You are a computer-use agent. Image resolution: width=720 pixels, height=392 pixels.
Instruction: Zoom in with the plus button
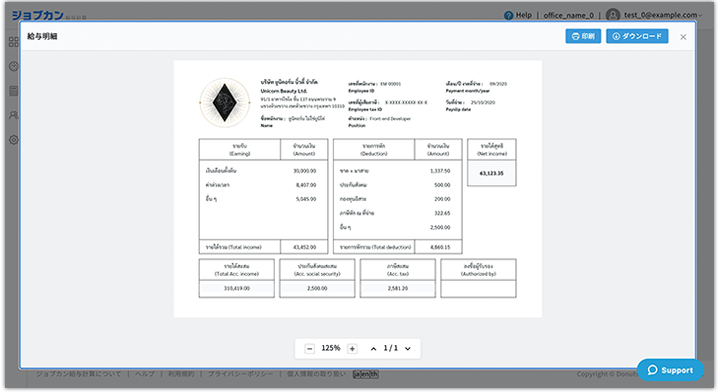tap(352, 348)
